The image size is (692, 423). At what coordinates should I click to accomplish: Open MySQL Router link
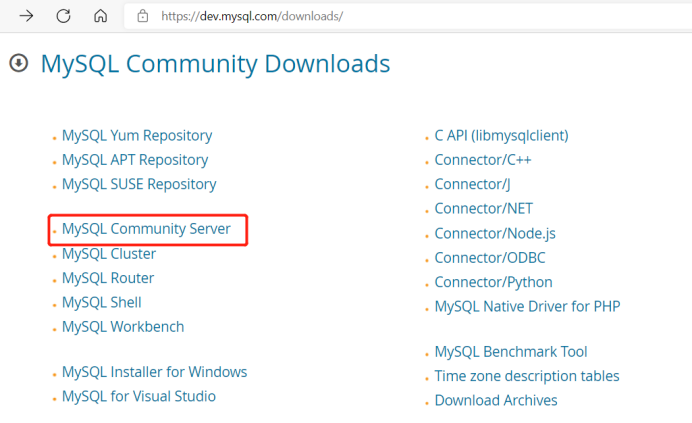(x=108, y=278)
